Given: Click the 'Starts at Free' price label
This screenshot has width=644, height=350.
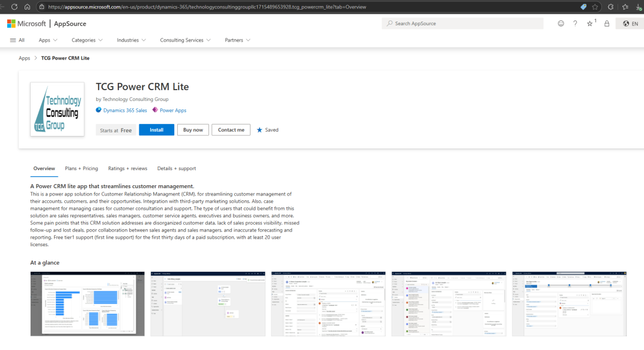Looking at the screenshot, I should pyautogui.click(x=116, y=130).
